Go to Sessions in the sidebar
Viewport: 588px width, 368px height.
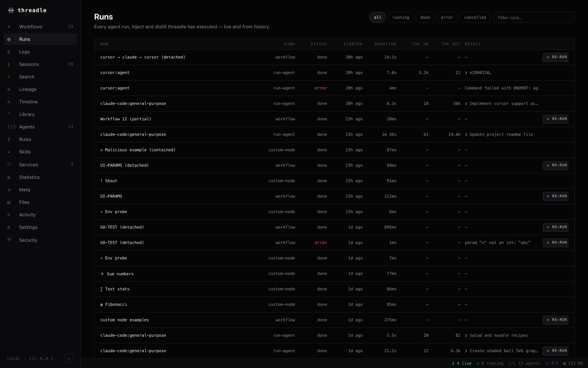coord(40,64)
